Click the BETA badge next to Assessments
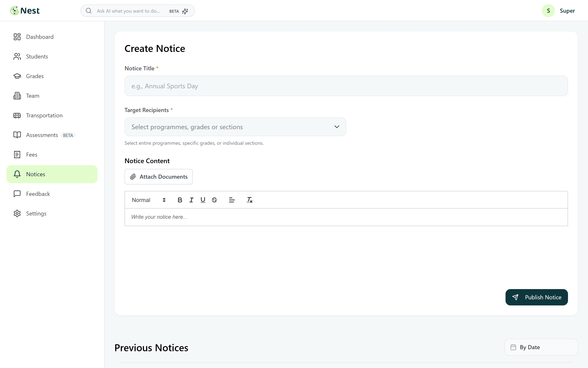This screenshot has width=588, height=368. (x=68, y=135)
